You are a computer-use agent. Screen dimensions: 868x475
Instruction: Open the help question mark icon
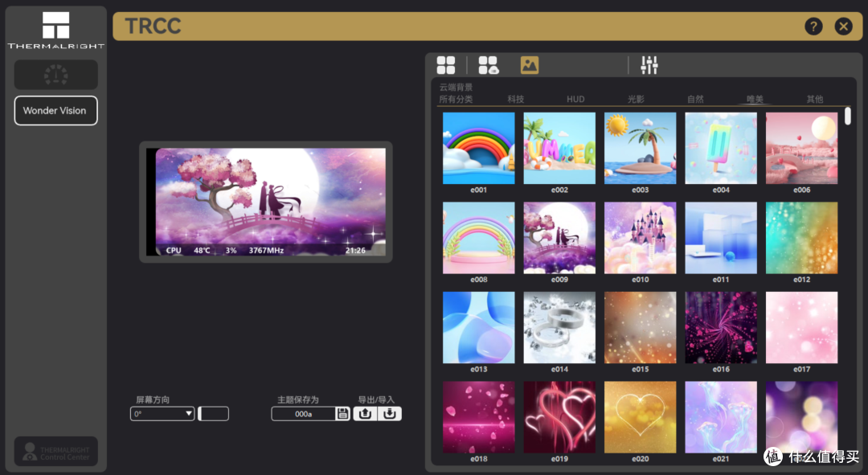(813, 26)
